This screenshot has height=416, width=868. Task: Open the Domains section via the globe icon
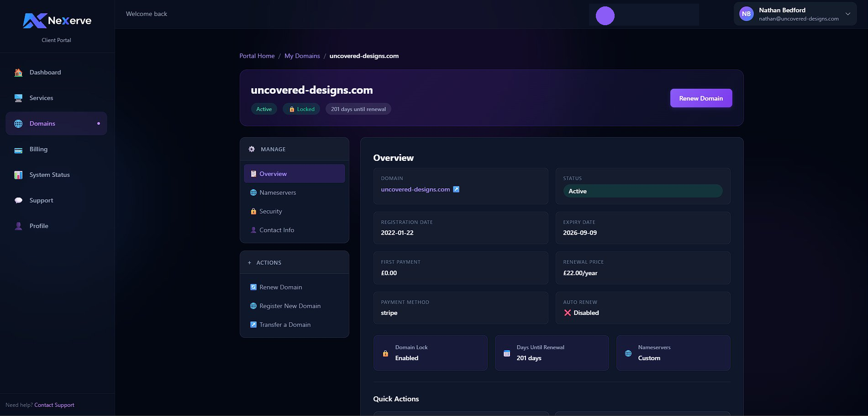point(18,123)
